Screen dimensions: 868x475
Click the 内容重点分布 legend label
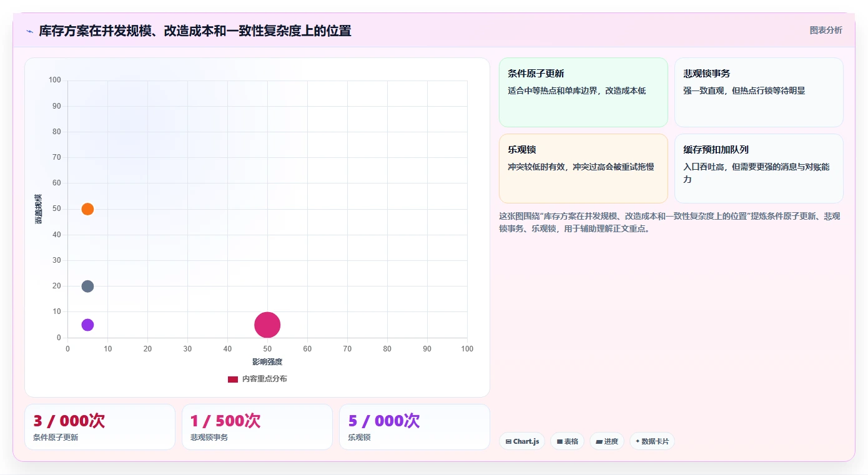pos(265,379)
